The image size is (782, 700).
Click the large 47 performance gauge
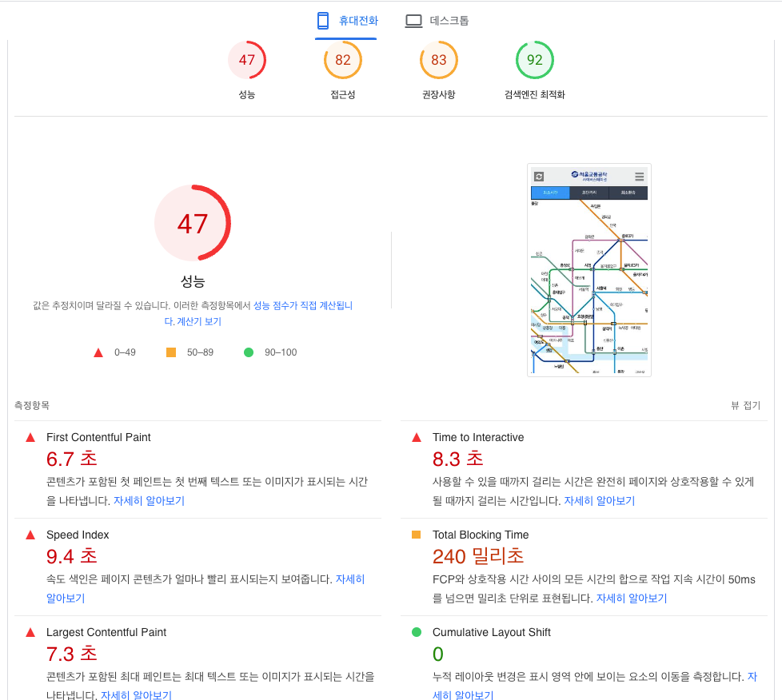(193, 223)
